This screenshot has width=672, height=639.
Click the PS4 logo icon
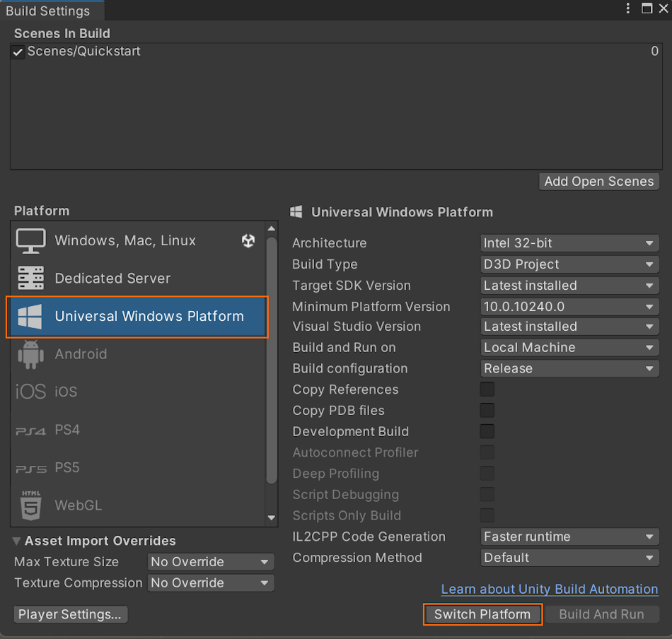click(30, 430)
